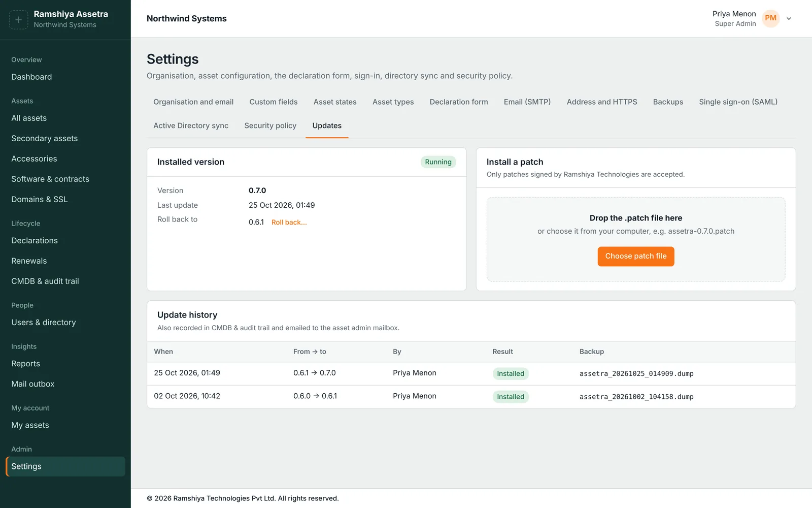
Task: Select backup assetra_20261025_014909.dump
Action: click(636, 374)
